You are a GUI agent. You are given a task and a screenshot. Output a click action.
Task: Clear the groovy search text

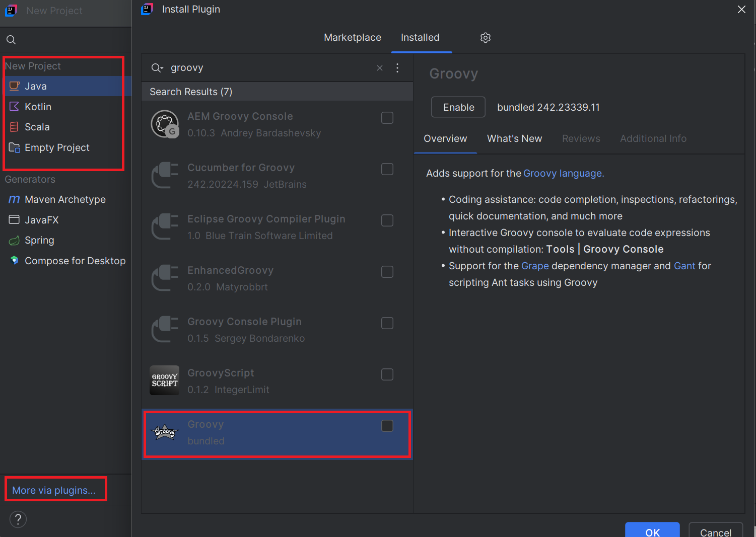[x=380, y=68]
